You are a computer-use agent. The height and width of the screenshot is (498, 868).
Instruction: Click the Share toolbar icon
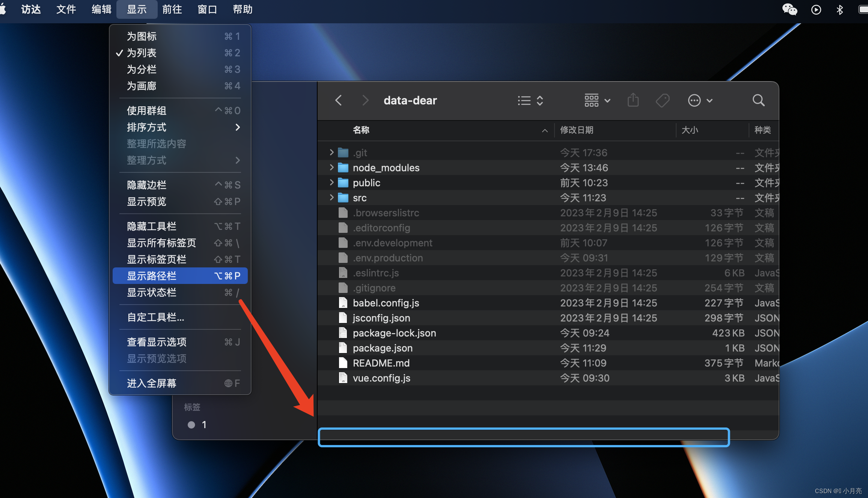point(633,100)
